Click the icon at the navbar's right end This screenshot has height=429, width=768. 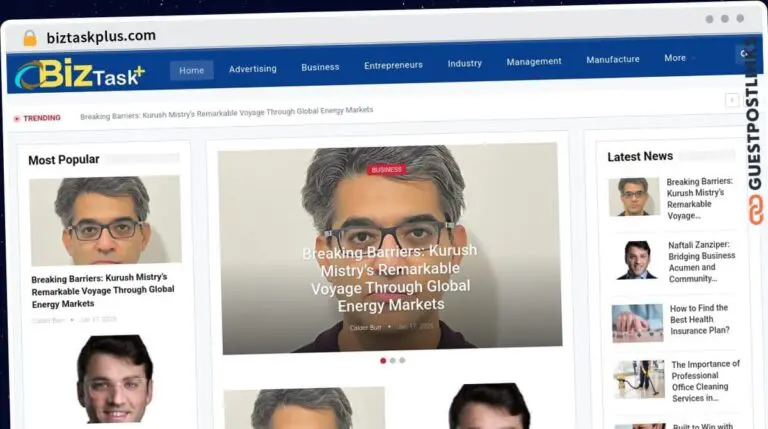745,54
